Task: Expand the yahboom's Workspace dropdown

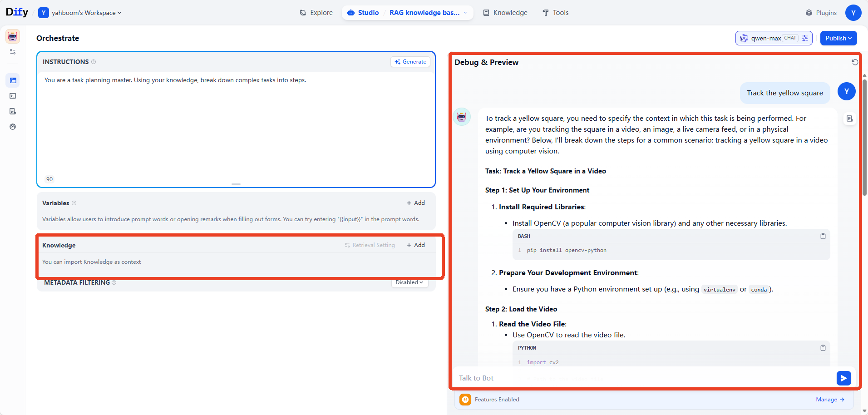Action: [80, 13]
